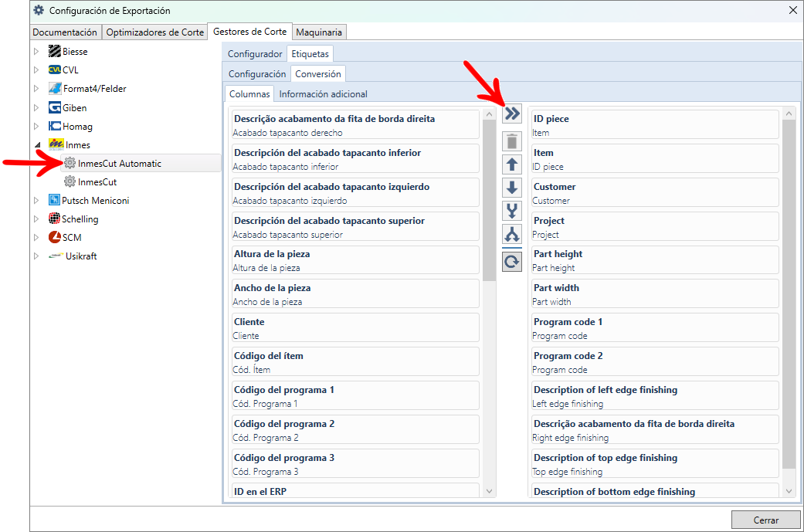Select the InmesCut tree item
Image resolution: width=804 pixels, height=532 pixels.
click(x=97, y=182)
